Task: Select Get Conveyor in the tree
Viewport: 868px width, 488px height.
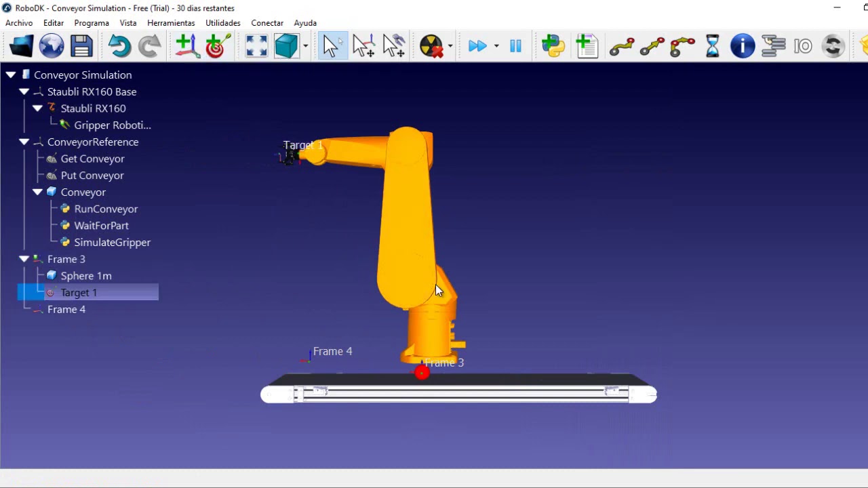Action: (92, 159)
